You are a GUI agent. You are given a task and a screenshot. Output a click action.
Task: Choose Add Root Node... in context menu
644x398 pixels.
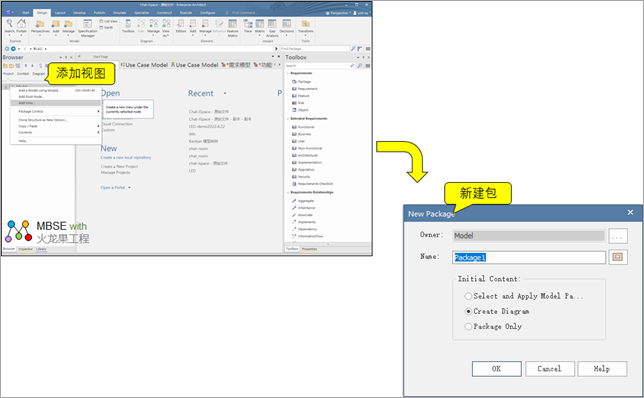(56, 97)
